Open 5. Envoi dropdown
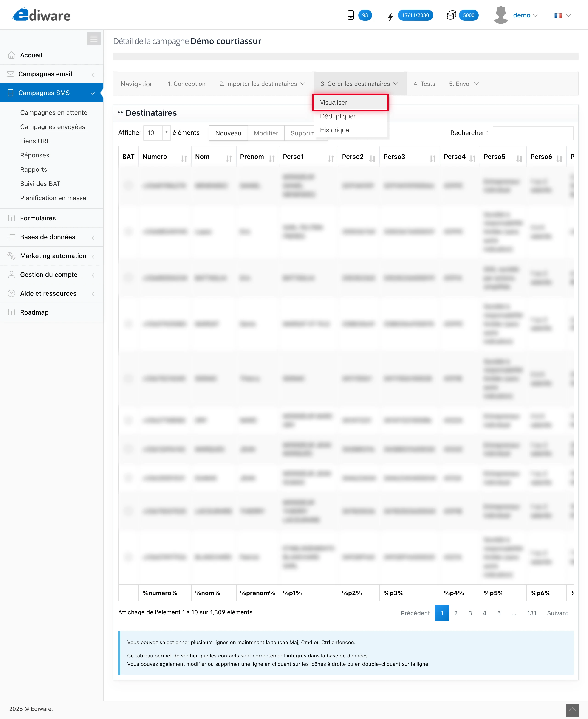This screenshot has height=719, width=588. click(464, 84)
